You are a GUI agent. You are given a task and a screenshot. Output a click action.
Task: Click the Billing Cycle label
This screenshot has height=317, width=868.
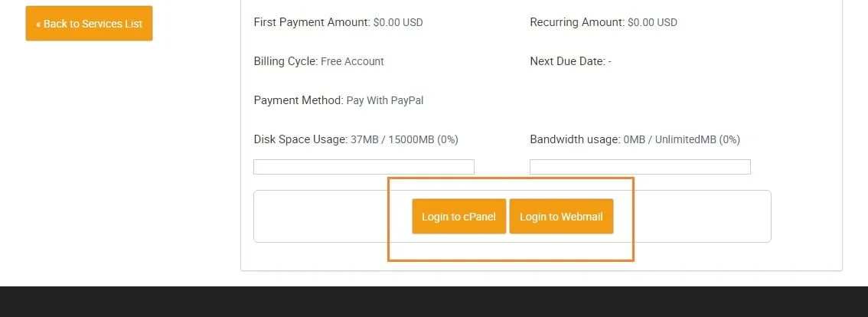[285, 61]
